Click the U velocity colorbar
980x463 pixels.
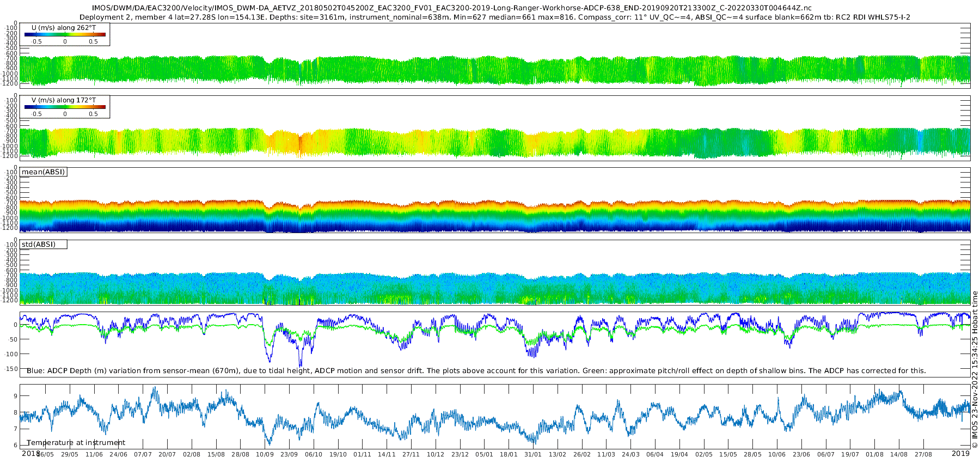pos(65,35)
